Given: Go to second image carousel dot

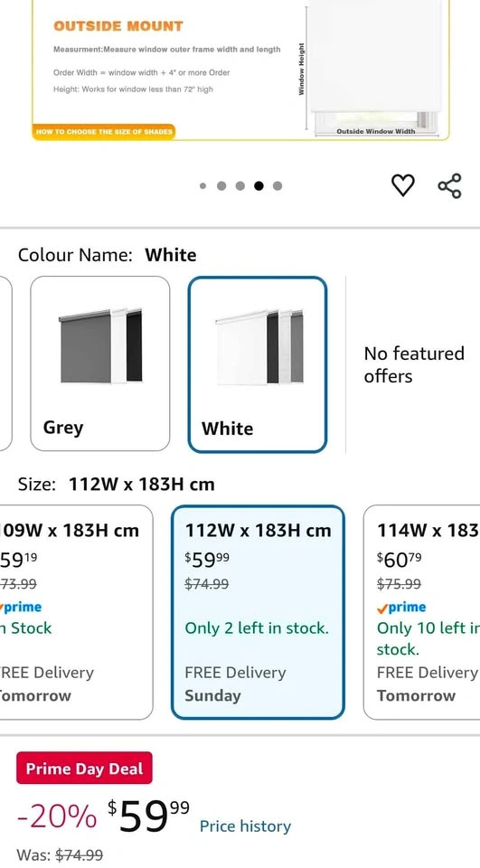Looking at the screenshot, I should click(x=221, y=186).
